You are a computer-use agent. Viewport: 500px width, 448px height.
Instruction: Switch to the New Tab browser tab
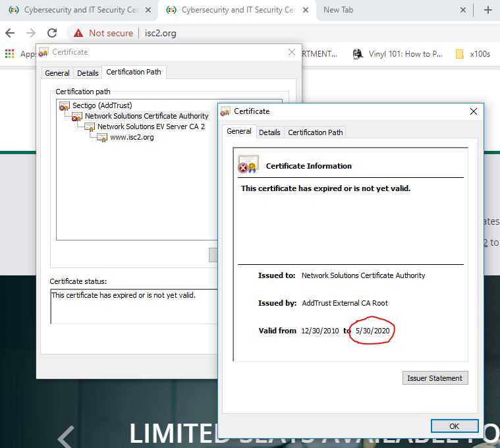coord(338,10)
